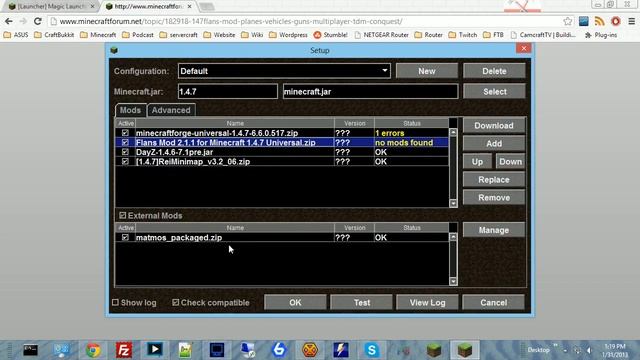This screenshot has height=360, width=640.
Task: Click the minecraft.jar filename field
Action: click(370, 91)
